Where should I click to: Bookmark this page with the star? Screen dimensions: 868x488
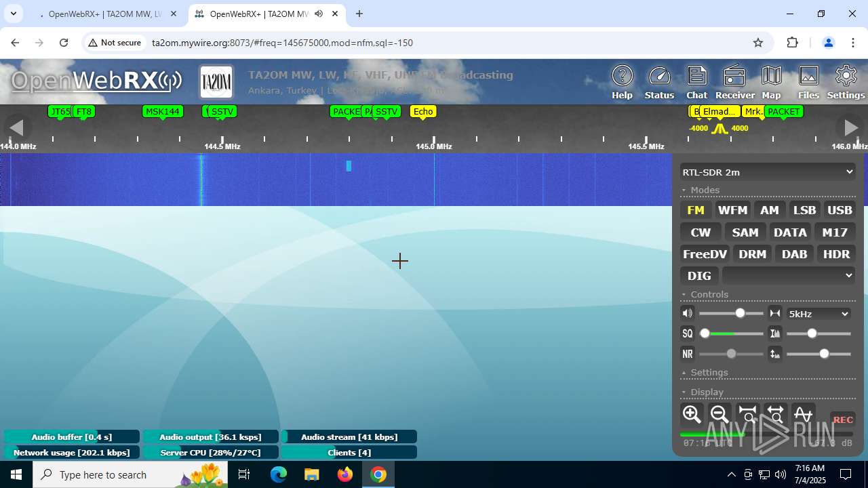pos(758,43)
